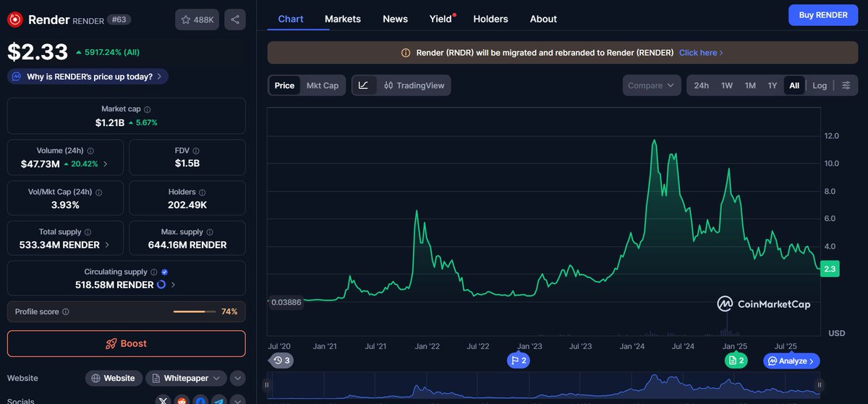This screenshot has height=404, width=868.
Task: Click the current price tag 2.3
Action: pos(830,269)
